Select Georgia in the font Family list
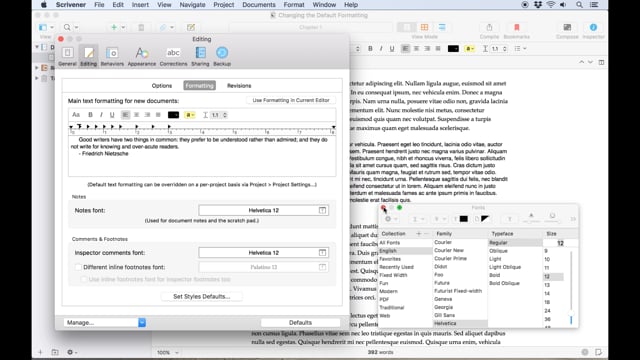Viewport: 640px width, 360px height. (444, 307)
